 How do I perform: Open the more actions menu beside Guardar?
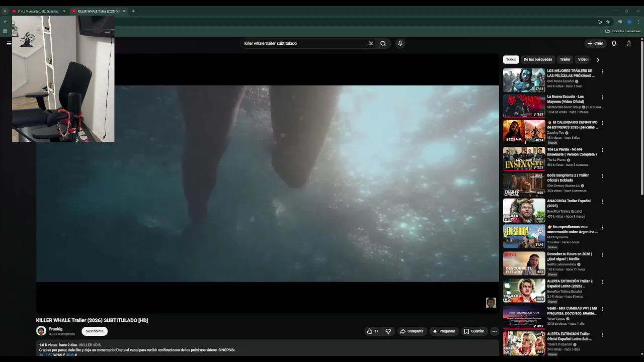tap(494, 331)
